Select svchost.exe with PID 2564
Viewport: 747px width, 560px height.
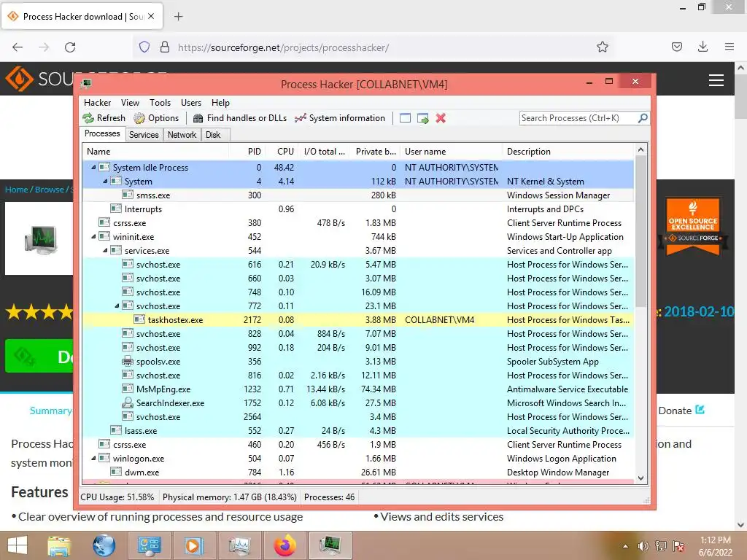point(358,416)
